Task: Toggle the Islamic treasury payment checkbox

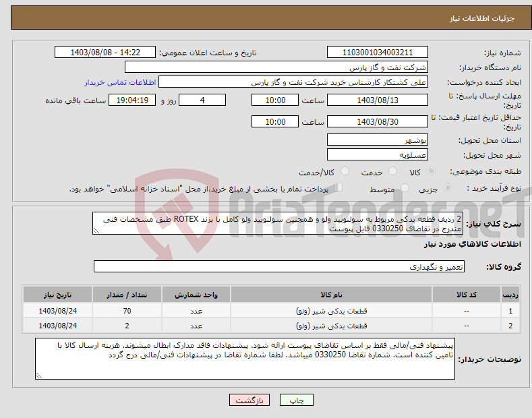Action: [x=338, y=187]
